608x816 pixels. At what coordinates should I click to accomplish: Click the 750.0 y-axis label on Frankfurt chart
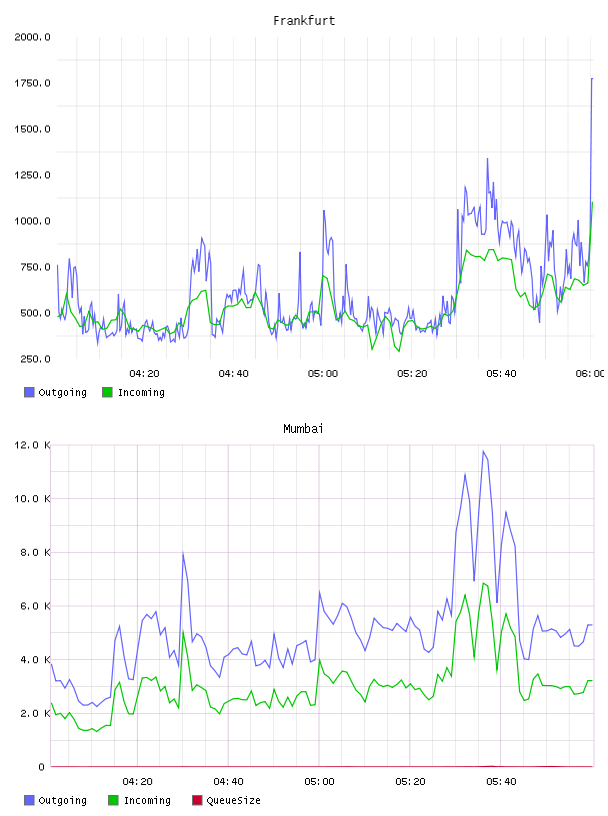[35, 267]
